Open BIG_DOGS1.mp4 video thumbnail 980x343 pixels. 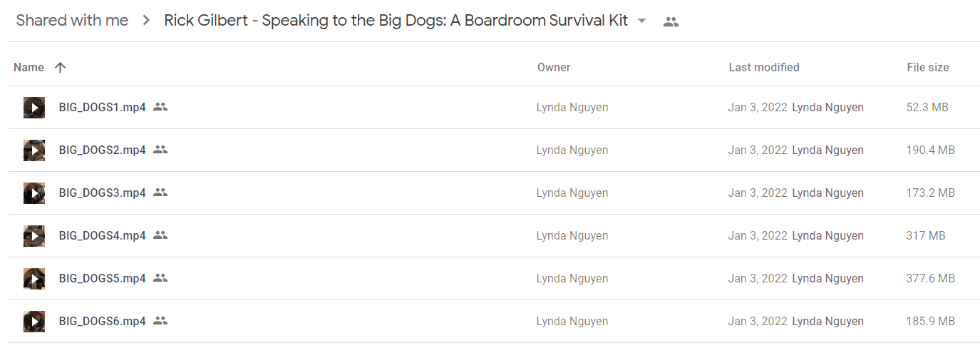tap(34, 108)
